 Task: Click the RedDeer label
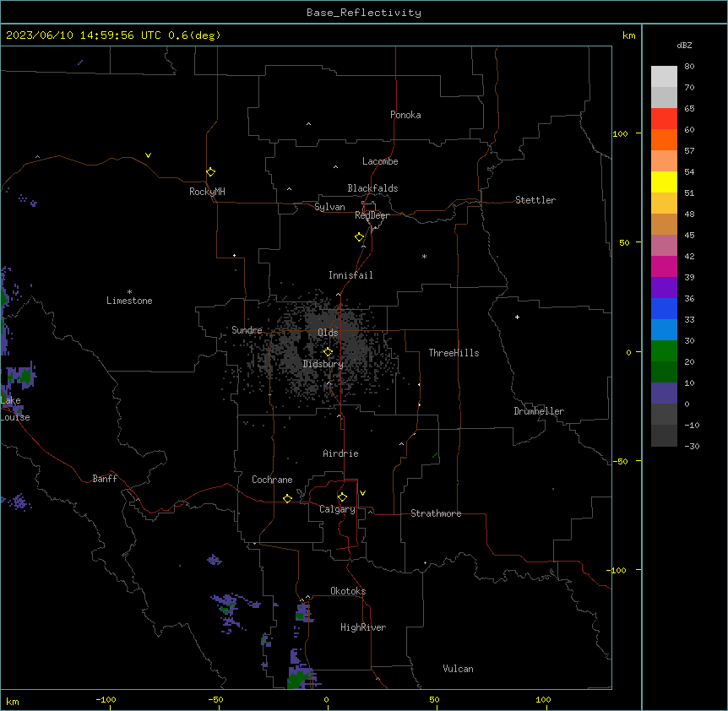click(372, 215)
